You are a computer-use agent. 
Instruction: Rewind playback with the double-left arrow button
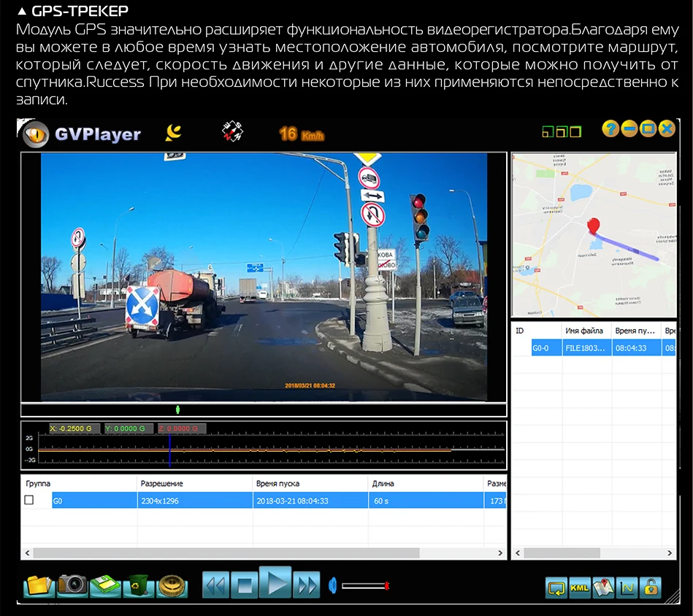coord(216,585)
